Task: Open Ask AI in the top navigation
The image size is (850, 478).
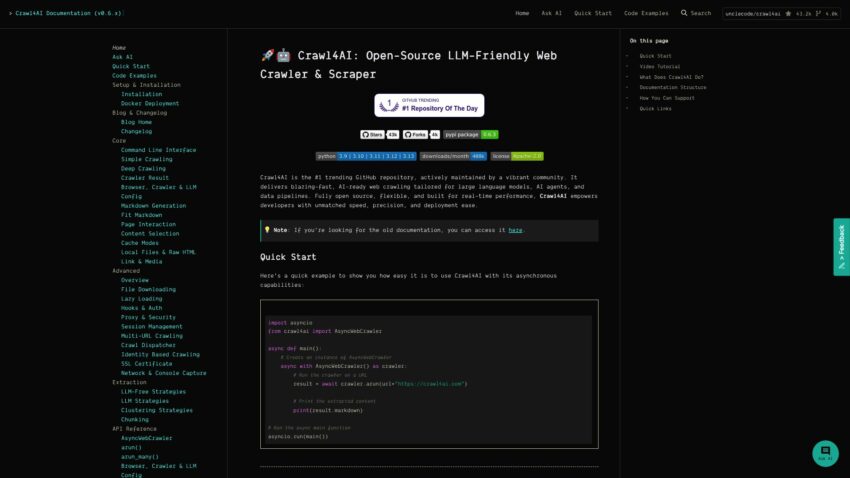Action: (551, 13)
